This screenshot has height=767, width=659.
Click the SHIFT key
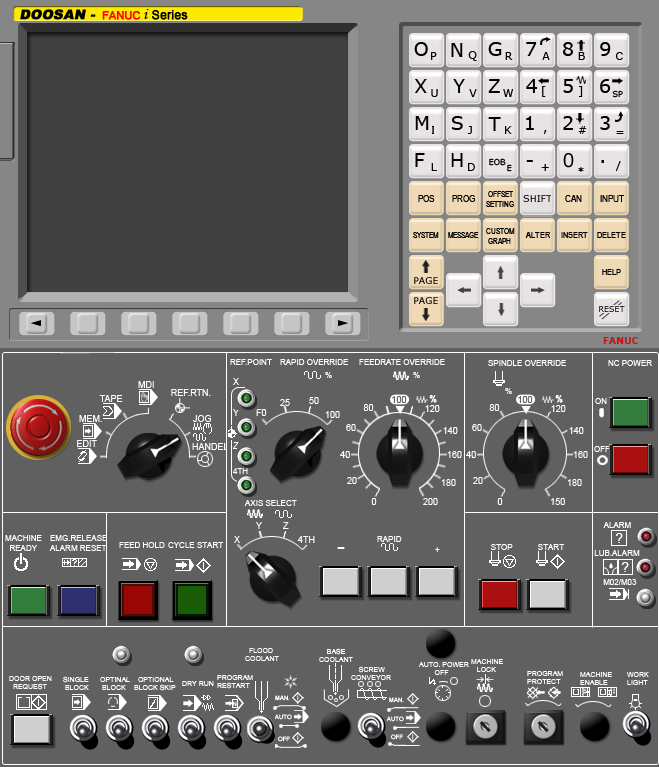tap(537, 198)
